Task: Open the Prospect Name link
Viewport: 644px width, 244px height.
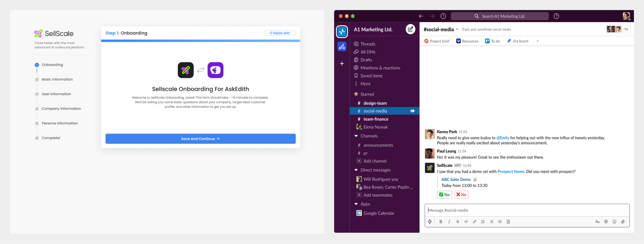Action: pyautogui.click(x=511, y=172)
